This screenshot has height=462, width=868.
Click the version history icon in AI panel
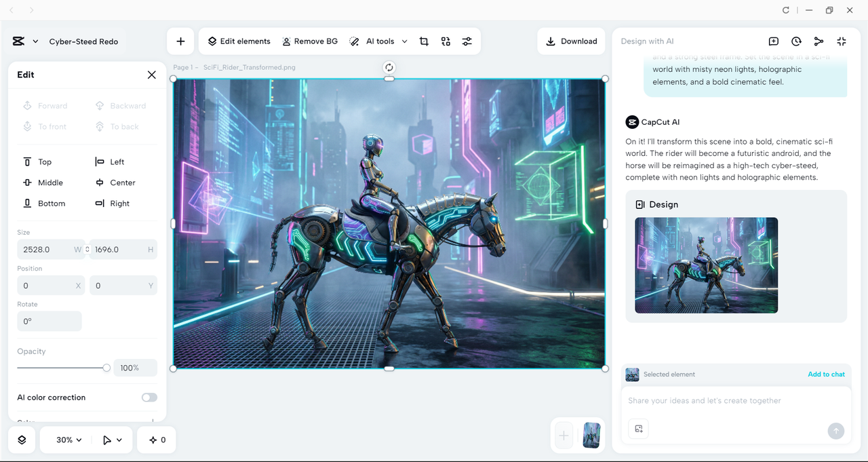pos(795,41)
